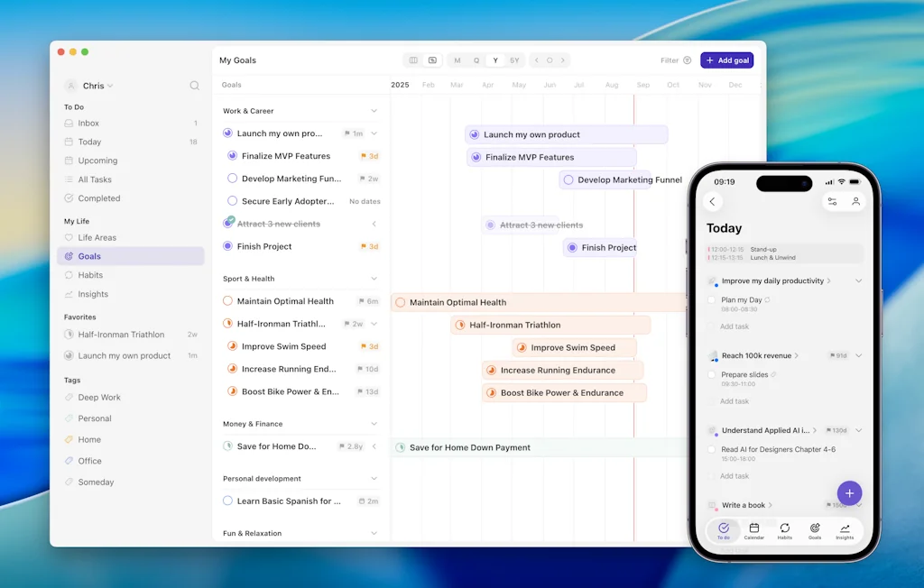Click the search magnifier icon in sidebar
924x588 pixels.
(194, 86)
